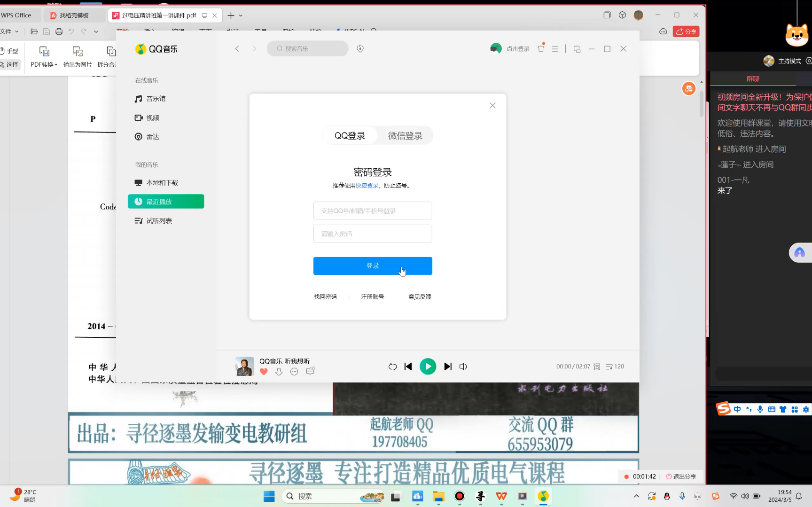812x507 pixels.
Task: Show hidden system tray icons
Action: pyautogui.click(x=636, y=496)
